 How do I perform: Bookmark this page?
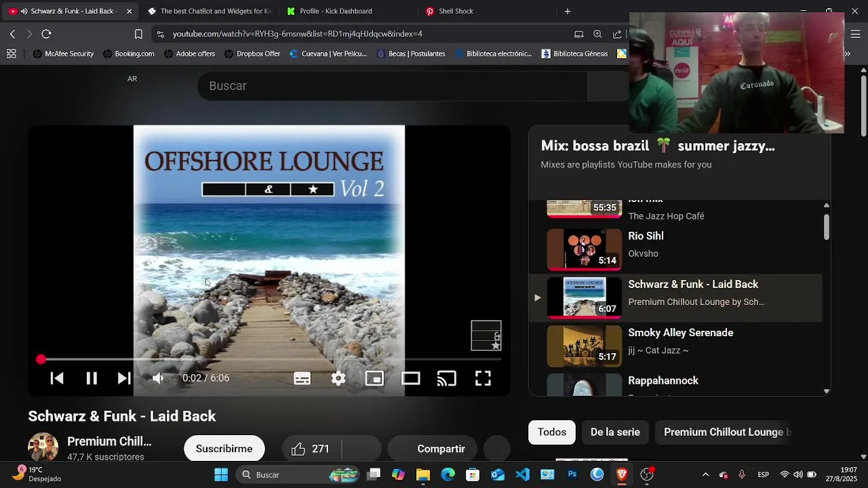pyautogui.click(x=138, y=34)
